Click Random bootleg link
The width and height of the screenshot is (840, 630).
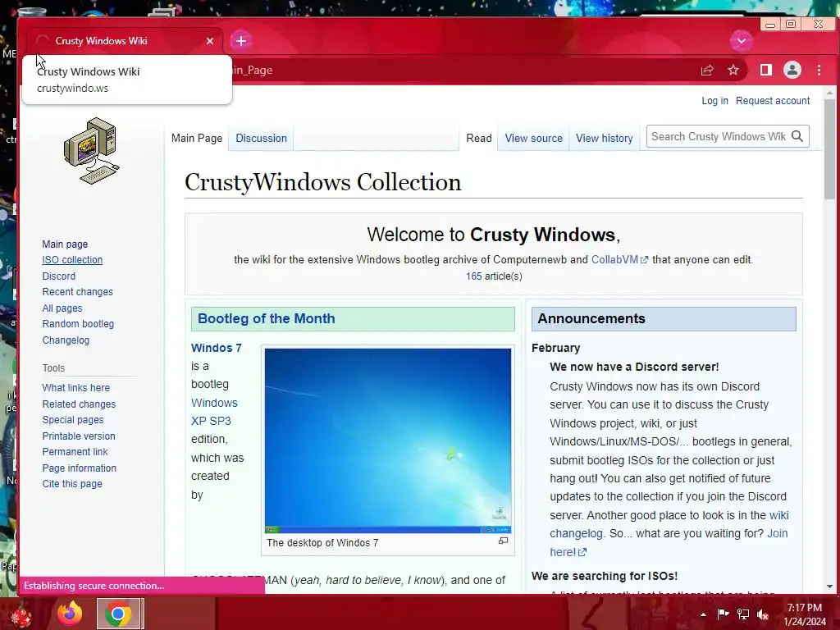[78, 324]
